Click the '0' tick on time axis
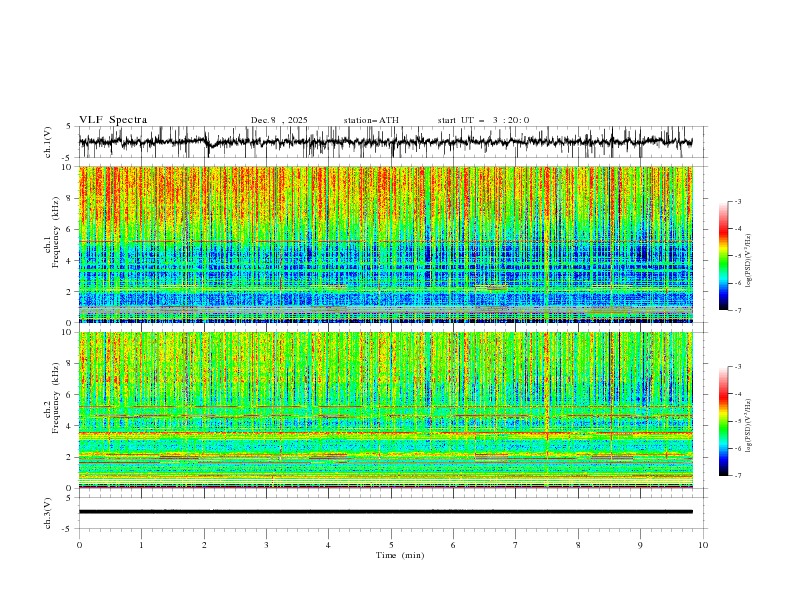Viewport: 792px width, 612px height. 79,545
